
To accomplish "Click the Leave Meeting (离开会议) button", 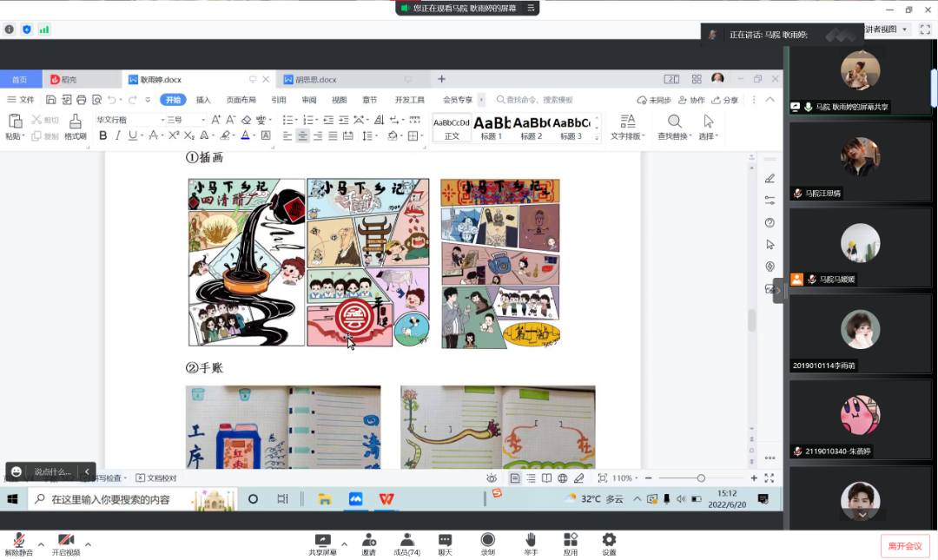I will 905,545.
